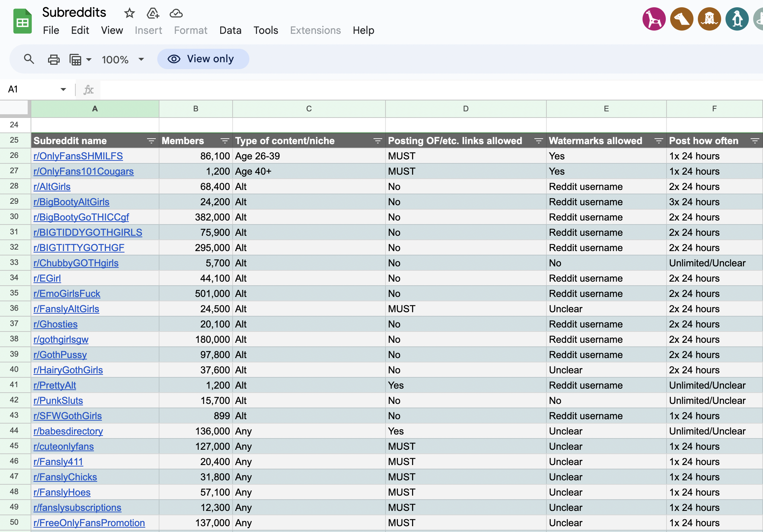Click the fx formula icon
763x532 pixels.
click(x=88, y=90)
